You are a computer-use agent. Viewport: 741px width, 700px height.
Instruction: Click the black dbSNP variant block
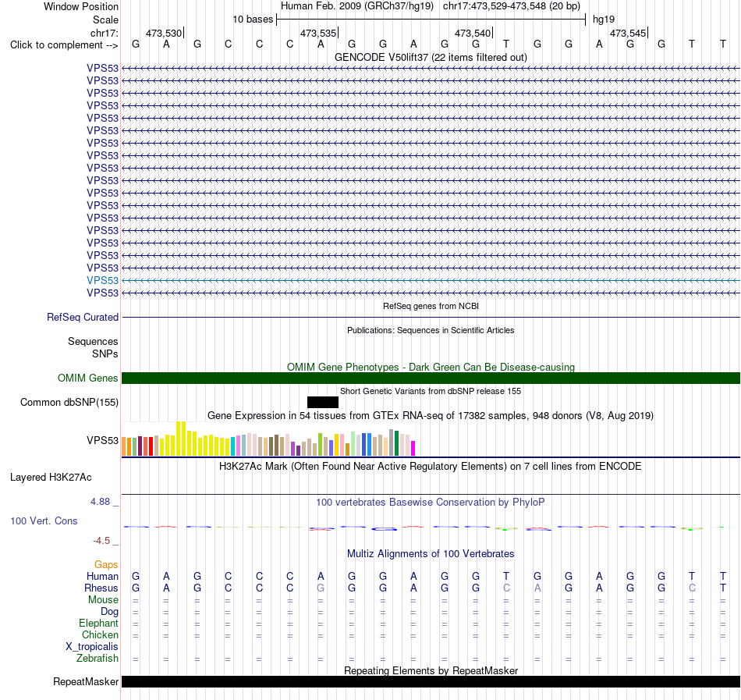(323, 402)
